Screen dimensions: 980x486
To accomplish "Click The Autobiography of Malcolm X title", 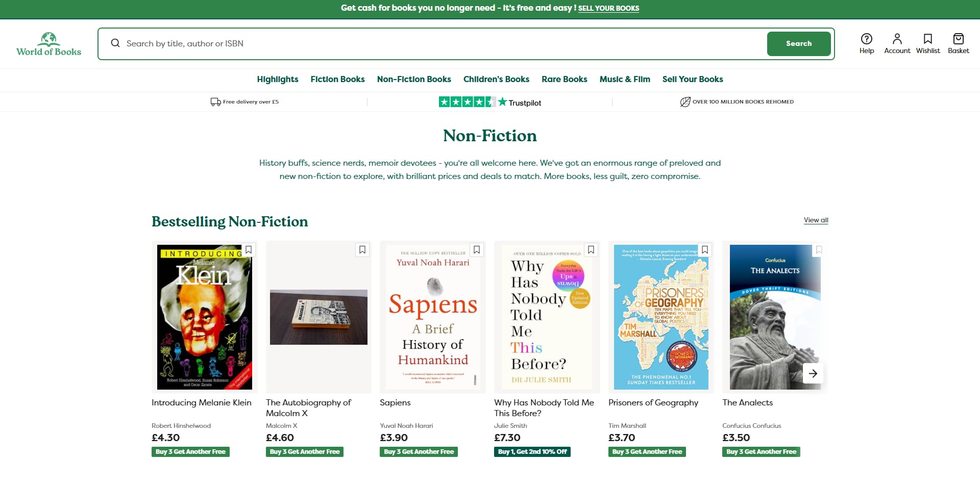I will point(308,408).
